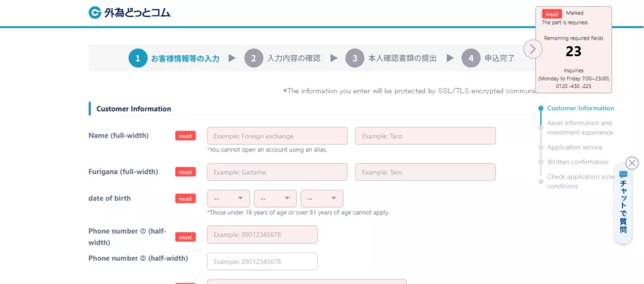This screenshot has width=644, height=284.
Task: Click step 2 circle in progress bar
Action: click(253, 58)
